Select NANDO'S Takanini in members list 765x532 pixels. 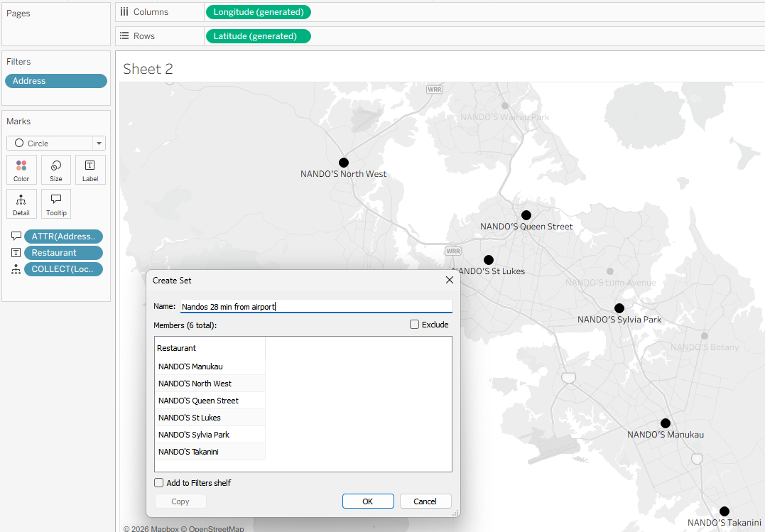210,452
